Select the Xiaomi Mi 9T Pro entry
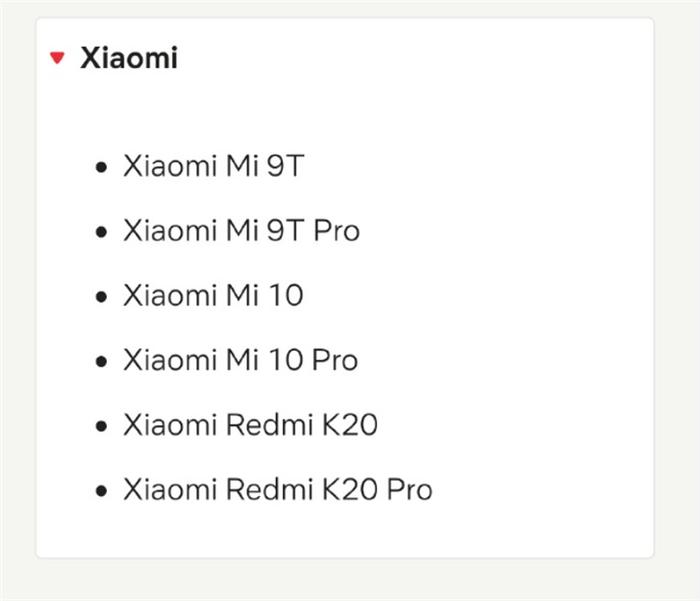This screenshot has height=601, width=700. [x=242, y=231]
